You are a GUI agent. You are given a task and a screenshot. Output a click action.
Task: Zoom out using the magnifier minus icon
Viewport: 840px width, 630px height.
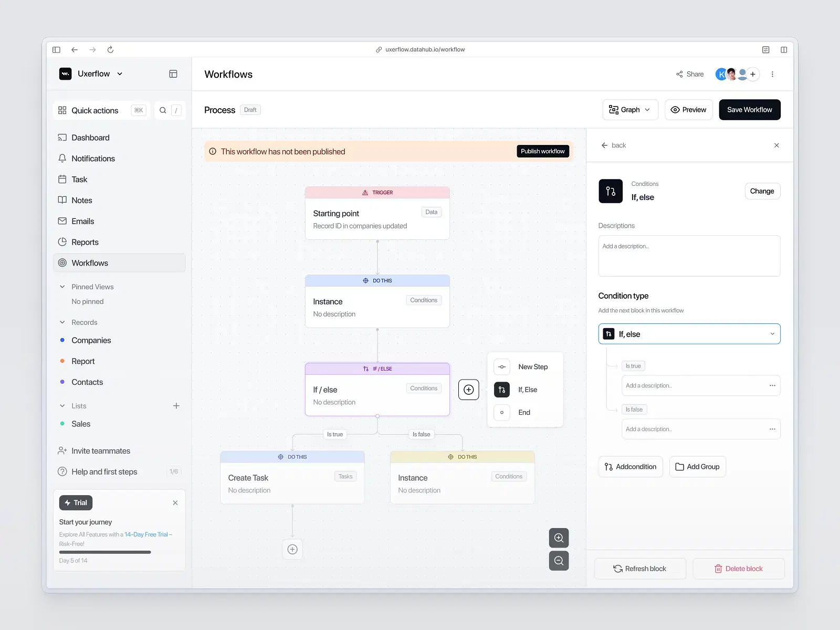tap(559, 561)
